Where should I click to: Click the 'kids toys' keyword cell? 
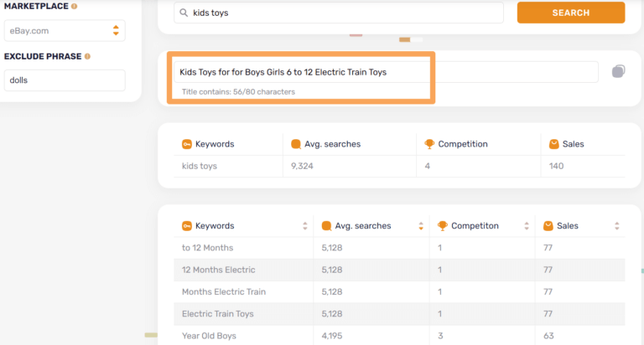pyautogui.click(x=200, y=166)
